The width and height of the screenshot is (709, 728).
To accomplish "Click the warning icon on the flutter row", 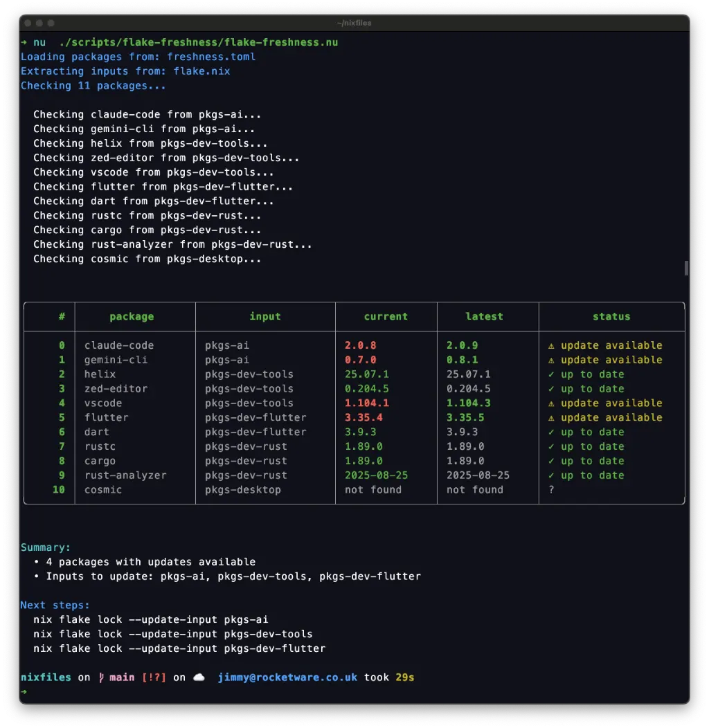I will 553,417.
